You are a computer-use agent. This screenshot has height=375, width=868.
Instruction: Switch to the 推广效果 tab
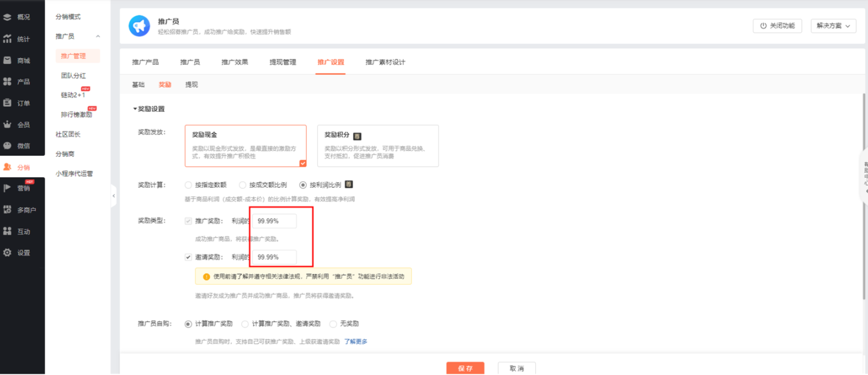pyautogui.click(x=235, y=62)
